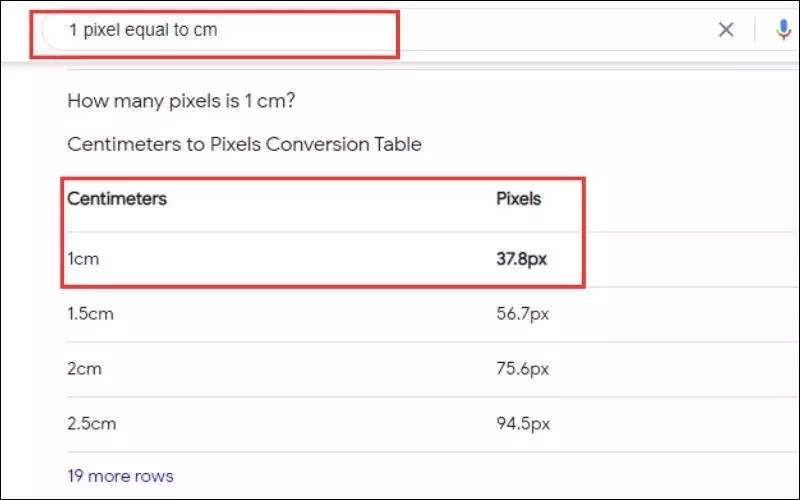Viewport: 800px width, 500px height.
Task: Click the word 'pixel' in search query
Action: coord(103,30)
